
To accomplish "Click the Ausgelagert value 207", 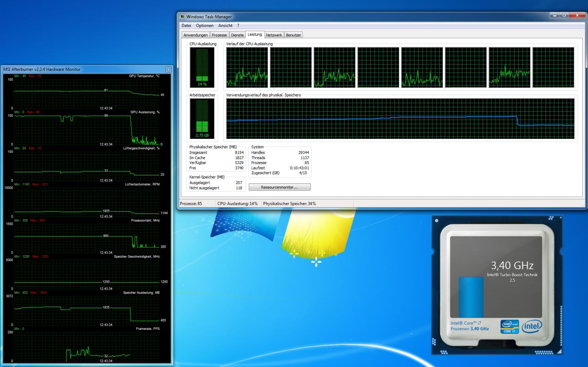I will [239, 183].
